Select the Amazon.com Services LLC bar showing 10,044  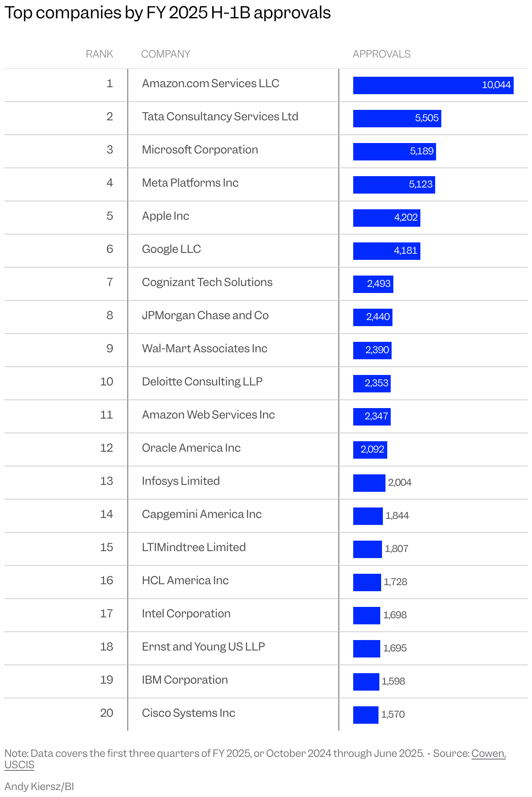tap(433, 85)
